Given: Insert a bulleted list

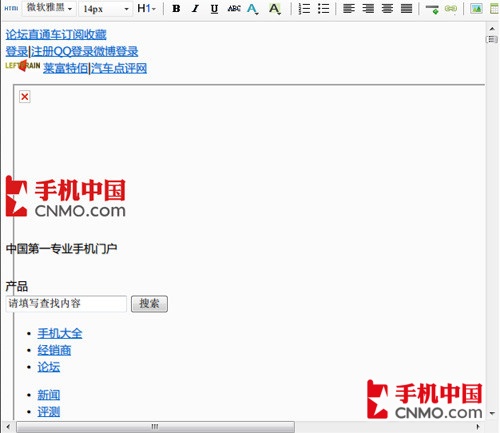Looking at the screenshot, I should click(x=323, y=9).
